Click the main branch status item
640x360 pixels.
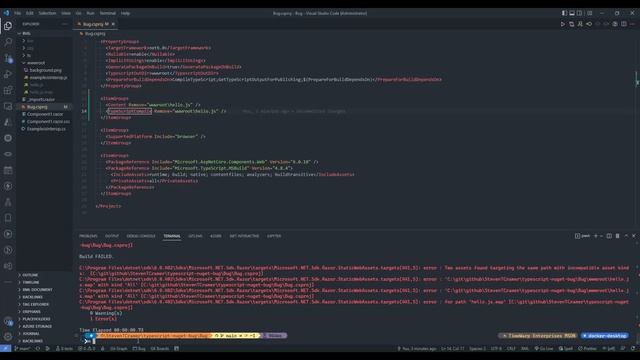point(22,349)
